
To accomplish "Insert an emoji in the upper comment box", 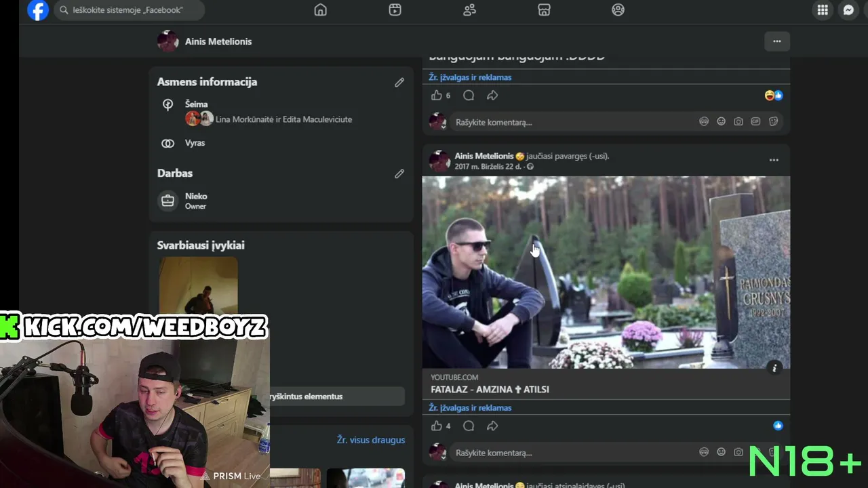I will [x=722, y=121].
